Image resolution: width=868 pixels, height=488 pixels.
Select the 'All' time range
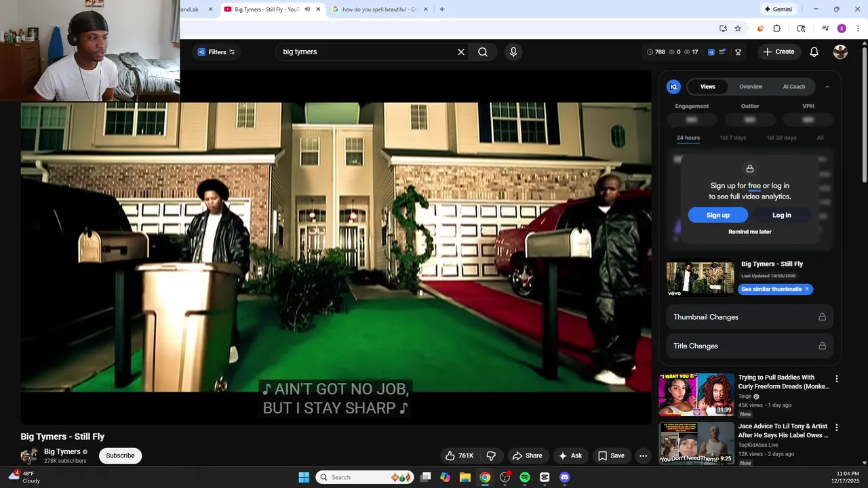[820, 138]
